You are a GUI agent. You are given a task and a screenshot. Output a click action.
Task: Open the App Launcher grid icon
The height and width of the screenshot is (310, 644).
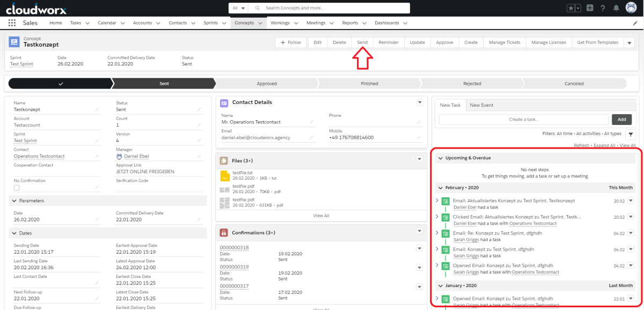click(x=12, y=23)
